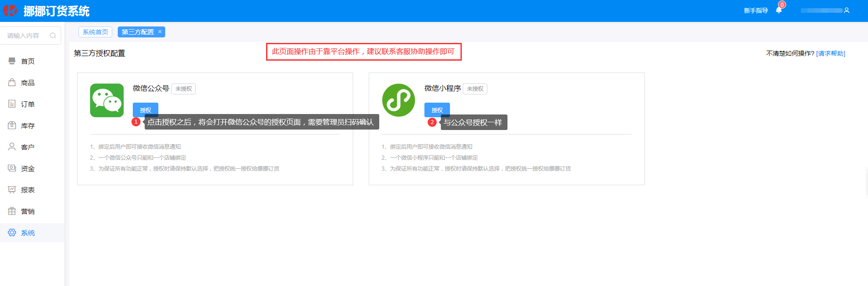Click 授权 button for 微信公众号

pos(145,110)
